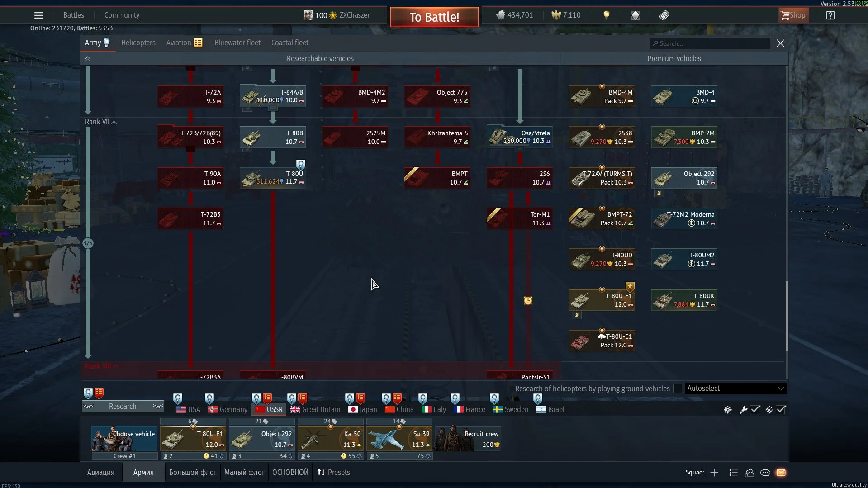This screenshot has width=868, height=488.
Task: Open the gear settings icon near the nation bar
Action: click(x=728, y=410)
